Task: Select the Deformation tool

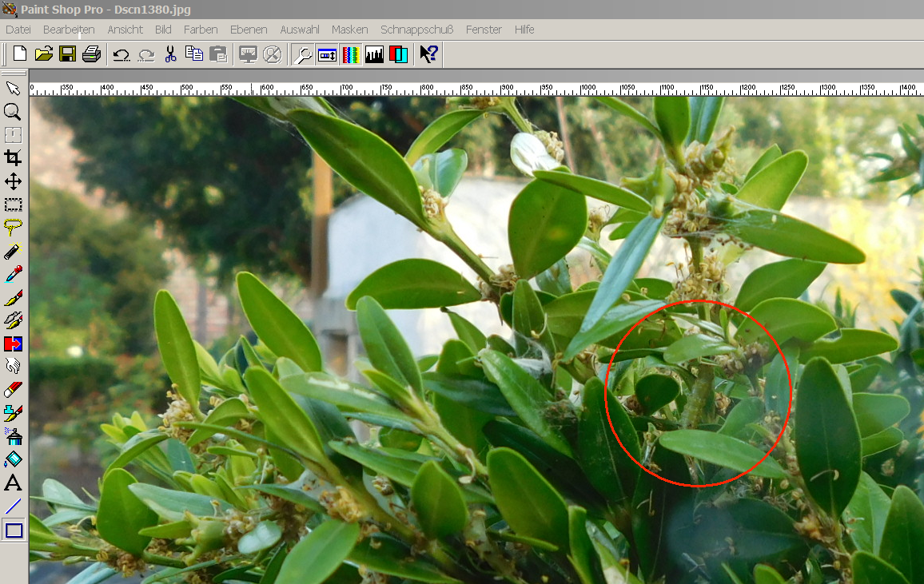Action: point(13,135)
